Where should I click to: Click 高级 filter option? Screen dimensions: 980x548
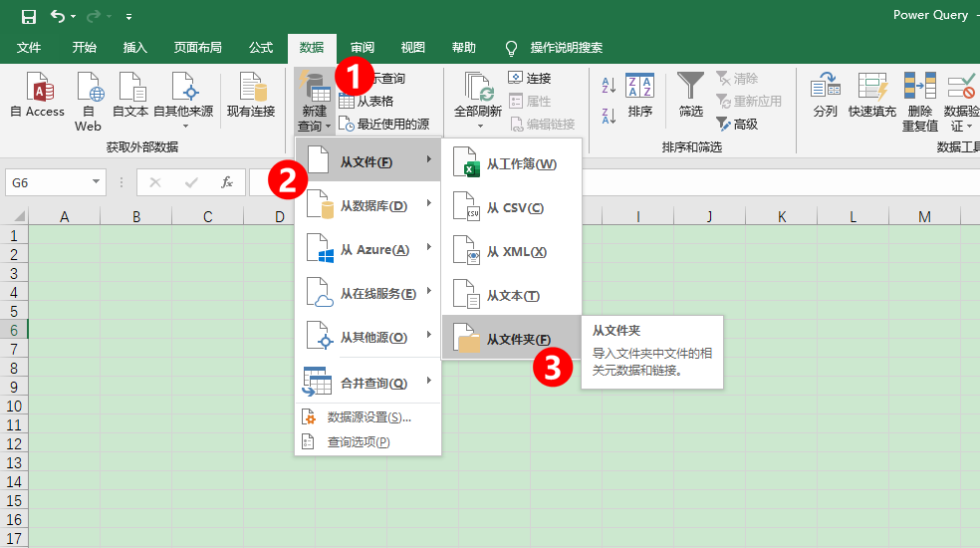[x=737, y=124]
